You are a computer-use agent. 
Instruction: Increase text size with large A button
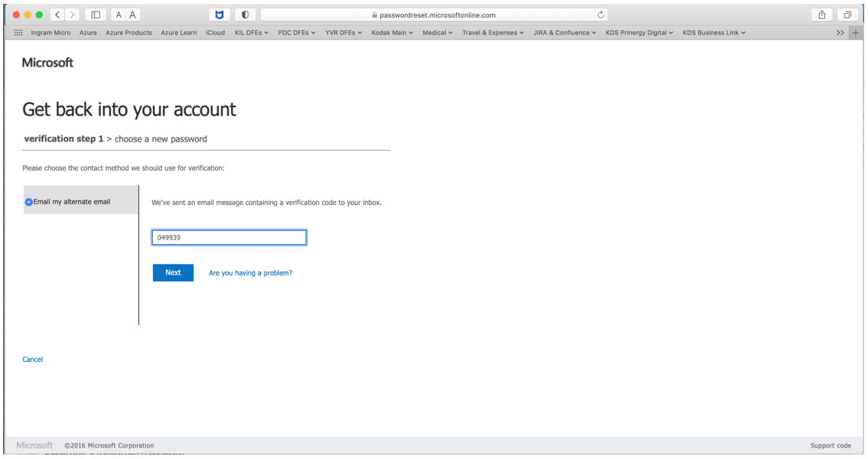tap(132, 15)
